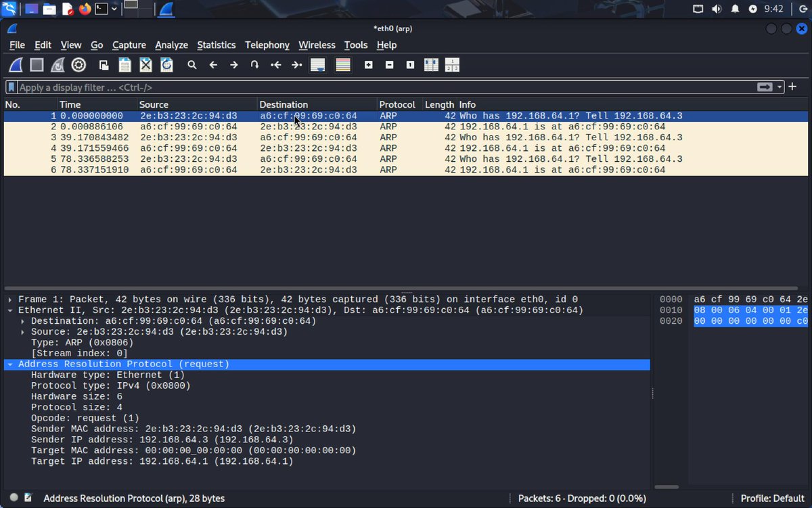
Task: Open Find a packet magnifier
Action: (192, 65)
